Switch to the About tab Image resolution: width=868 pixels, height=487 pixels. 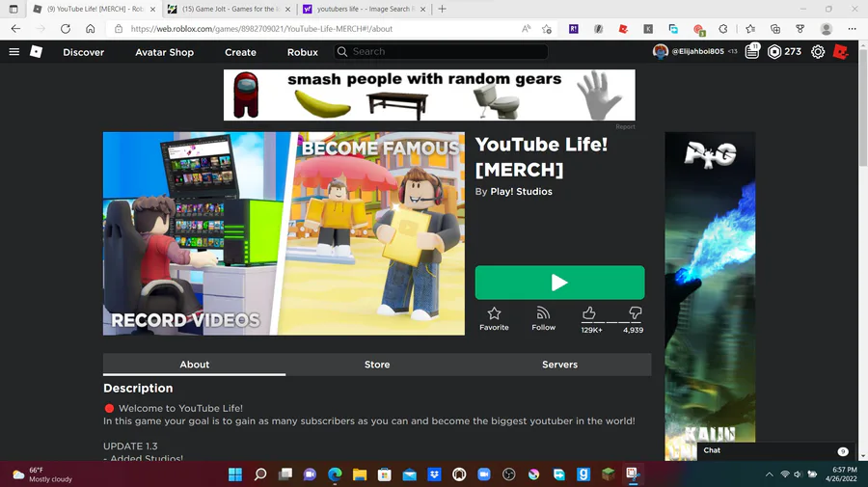click(194, 365)
